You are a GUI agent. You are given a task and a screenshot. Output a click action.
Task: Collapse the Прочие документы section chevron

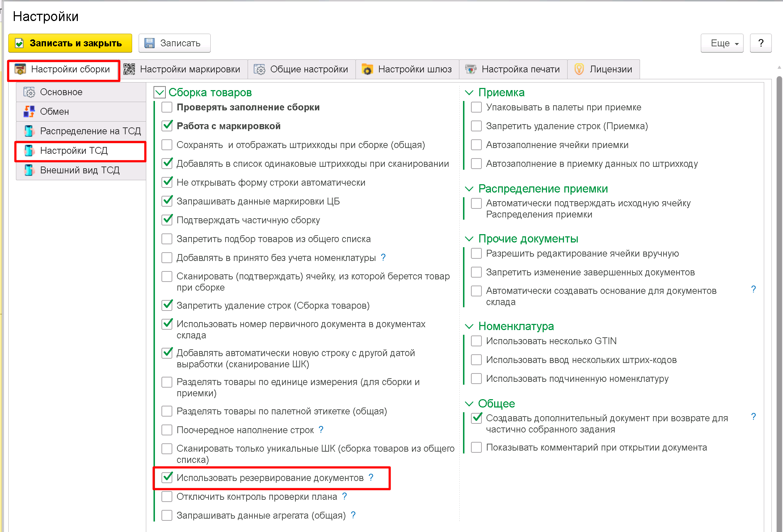tap(469, 239)
